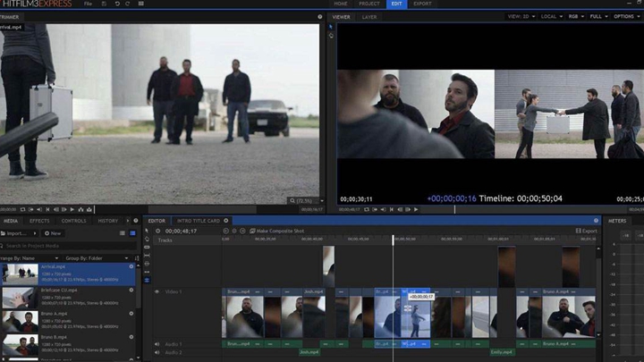Switch to the INTRO TITLE CARD timeline tab
Viewport: 644px width, 362px height.
(x=199, y=221)
